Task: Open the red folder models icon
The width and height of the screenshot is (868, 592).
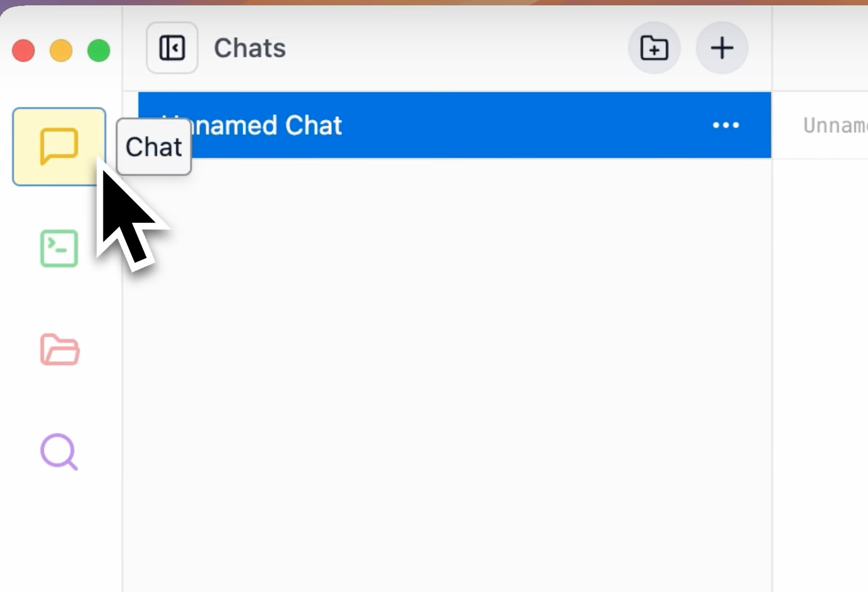Action: tap(60, 350)
